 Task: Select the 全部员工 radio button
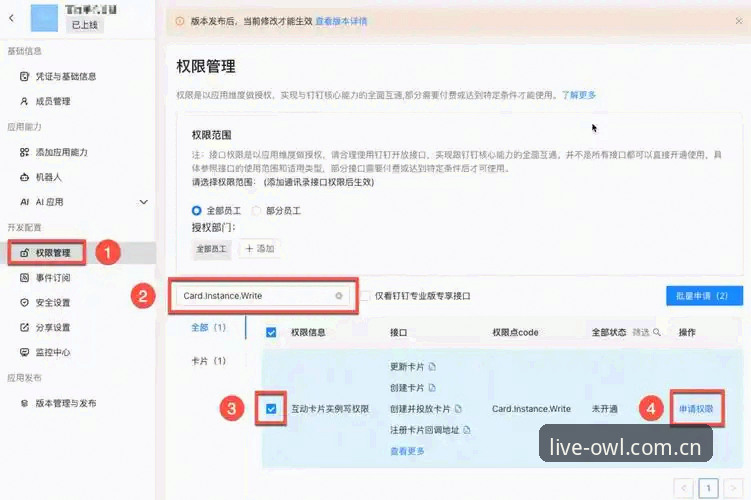(196, 210)
